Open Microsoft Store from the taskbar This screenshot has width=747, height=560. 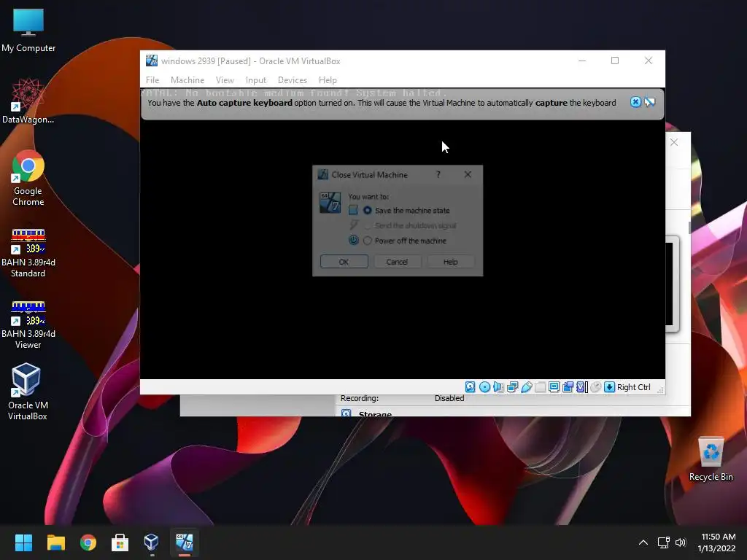120,542
